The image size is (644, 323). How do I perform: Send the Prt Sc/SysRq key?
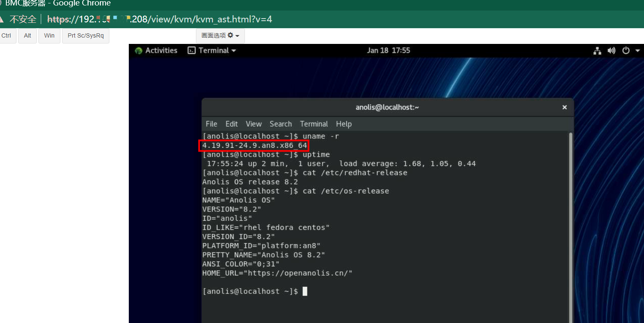tap(86, 36)
